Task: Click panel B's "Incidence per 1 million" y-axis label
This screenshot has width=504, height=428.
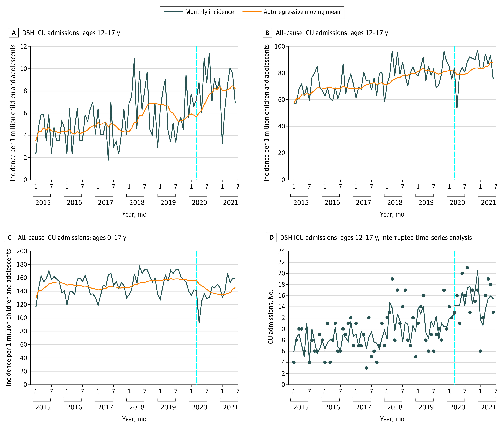Action: pos(266,113)
